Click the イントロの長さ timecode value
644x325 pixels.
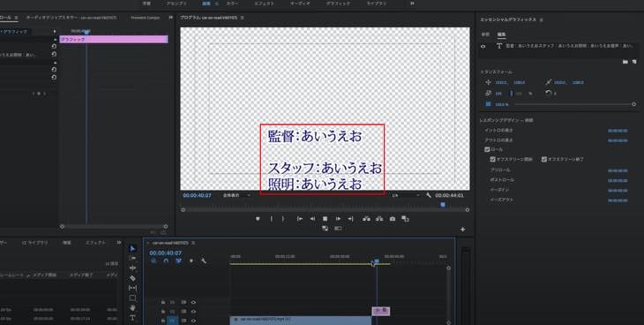pos(618,131)
